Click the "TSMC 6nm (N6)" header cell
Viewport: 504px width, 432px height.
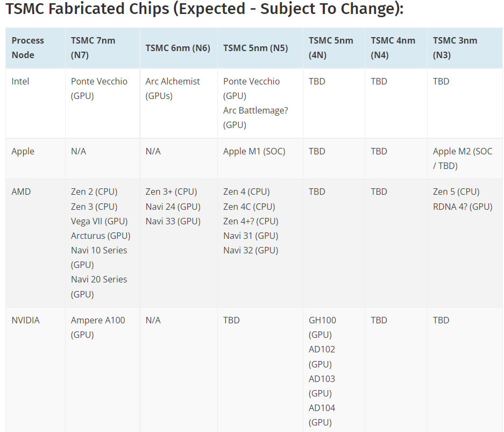click(178, 48)
